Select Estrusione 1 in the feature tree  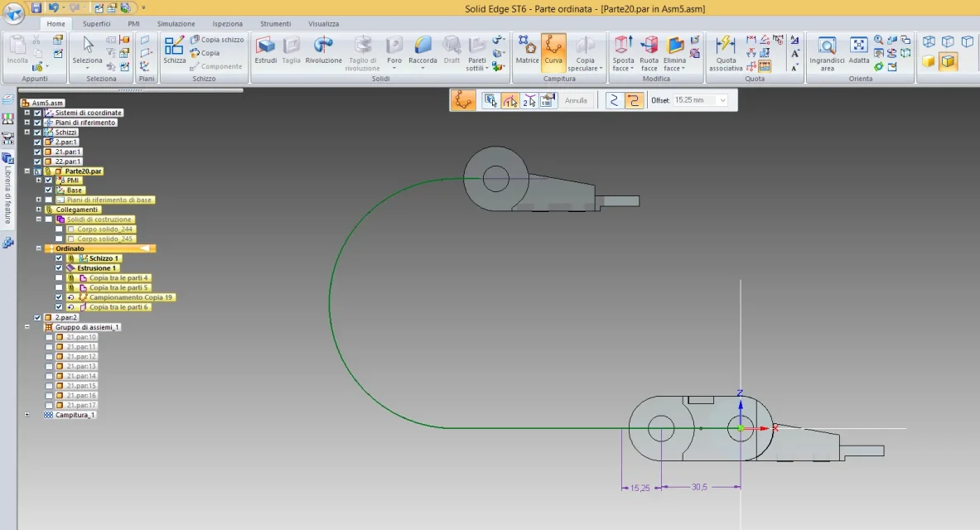[96, 268]
